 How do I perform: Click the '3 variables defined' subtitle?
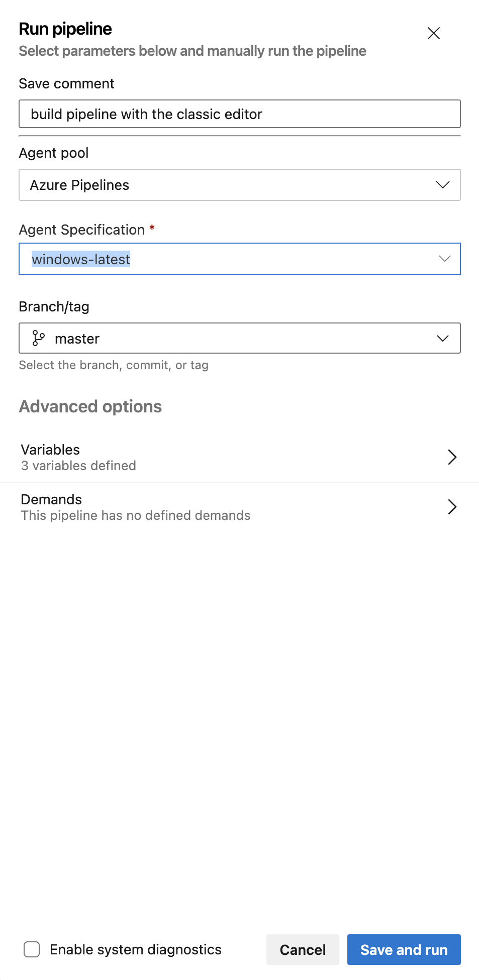point(78,466)
